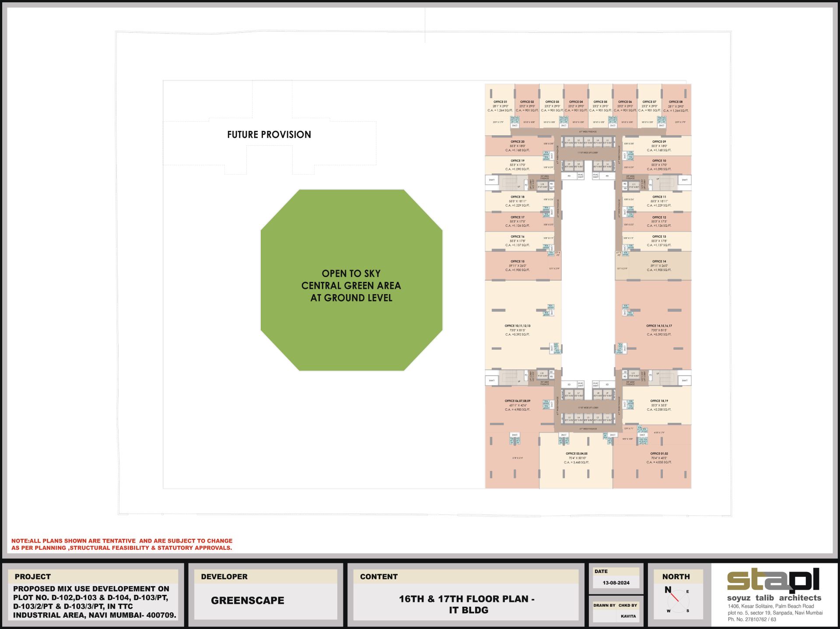The width and height of the screenshot is (840, 629).
Task: Click the OFFICE 15 label, 59'11" X 26'0"
Action: pyautogui.click(x=518, y=261)
